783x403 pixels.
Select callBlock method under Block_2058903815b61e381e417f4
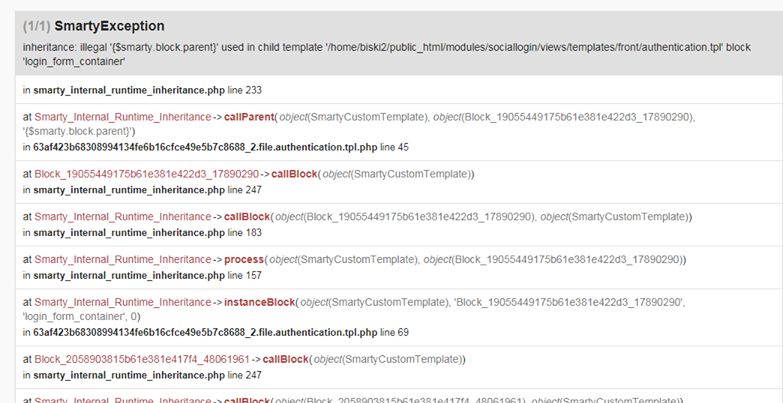(x=286, y=359)
